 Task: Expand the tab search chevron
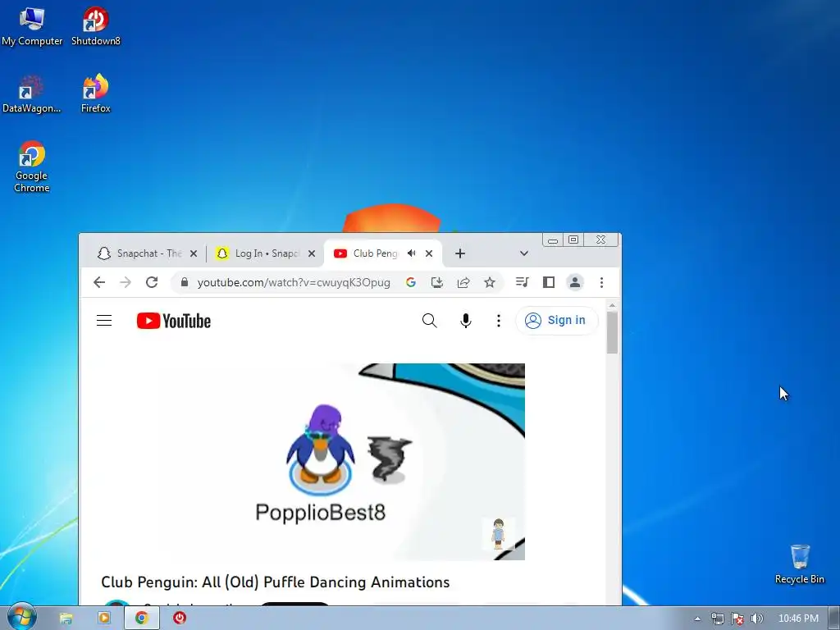click(x=524, y=253)
